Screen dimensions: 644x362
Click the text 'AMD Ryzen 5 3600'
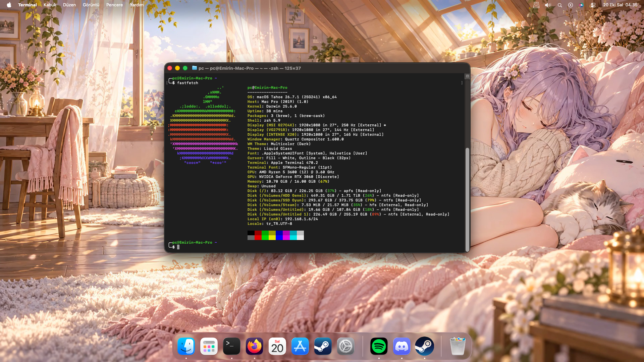coord(278,172)
